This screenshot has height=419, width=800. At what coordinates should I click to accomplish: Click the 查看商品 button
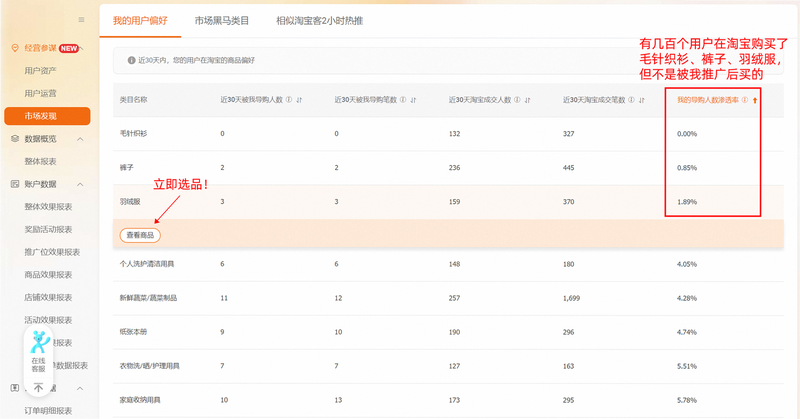tap(140, 235)
